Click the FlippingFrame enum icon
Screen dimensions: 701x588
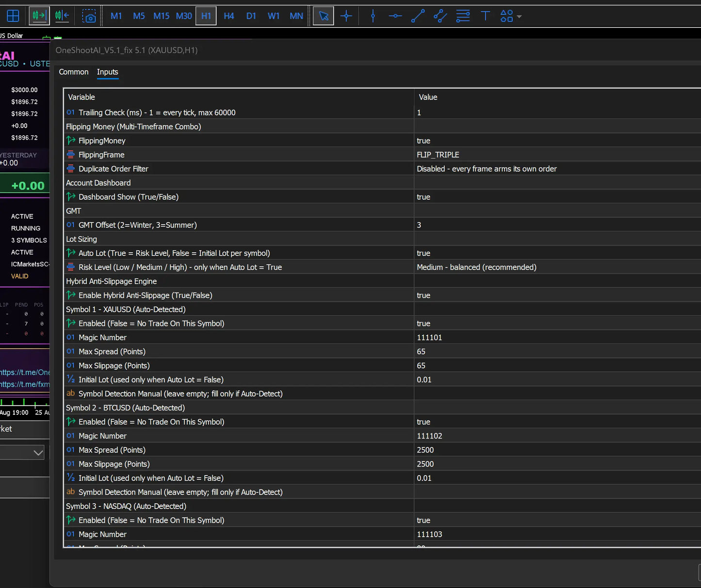click(71, 155)
